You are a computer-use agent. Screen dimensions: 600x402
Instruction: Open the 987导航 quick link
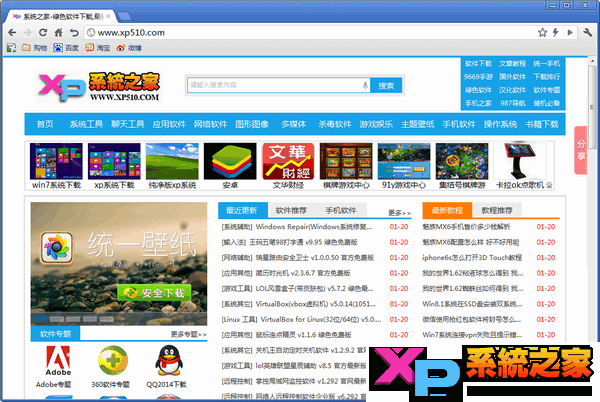click(x=513, y=103)
